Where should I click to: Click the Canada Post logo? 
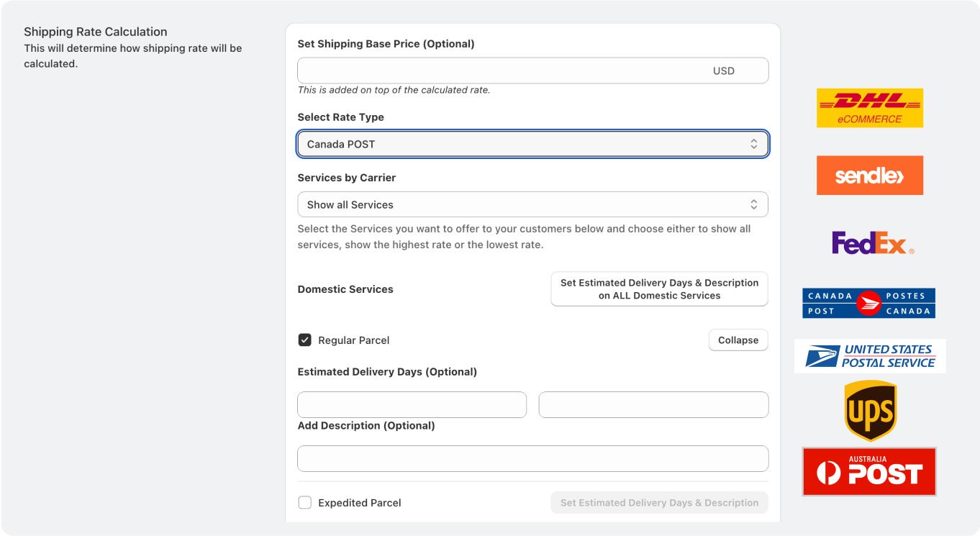(x=868, y=303)
